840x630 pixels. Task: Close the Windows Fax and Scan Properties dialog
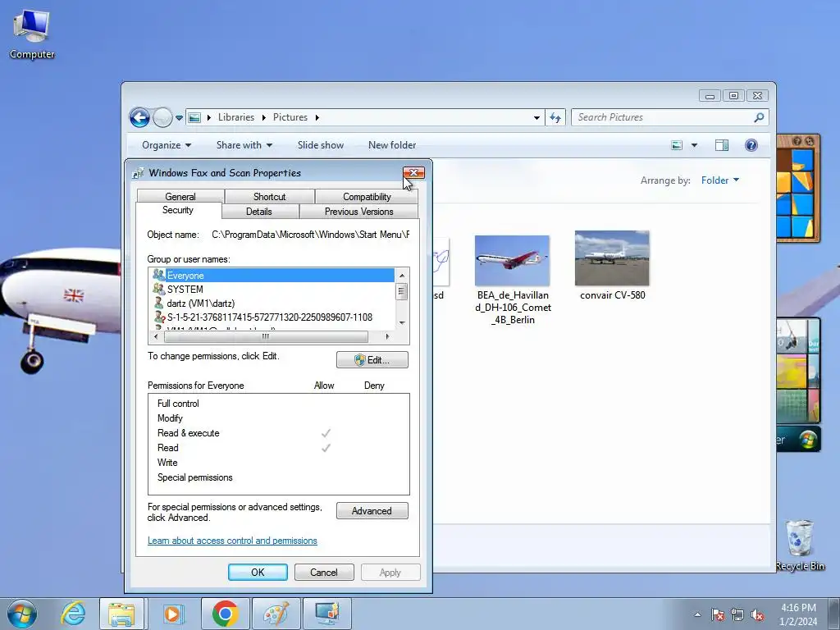point(413,172)
